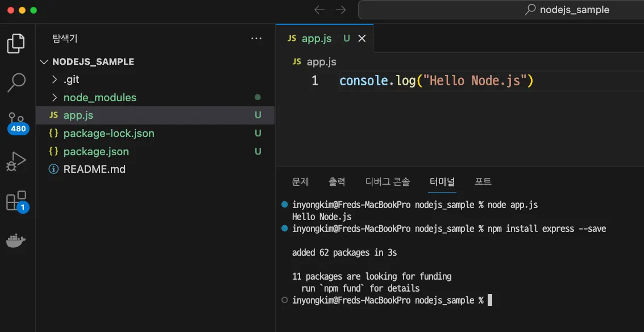Image resolution: width=644 pixels, height=332 pixels.
Task: Click the nodejs_sample search bar
Action: [500, 10]
